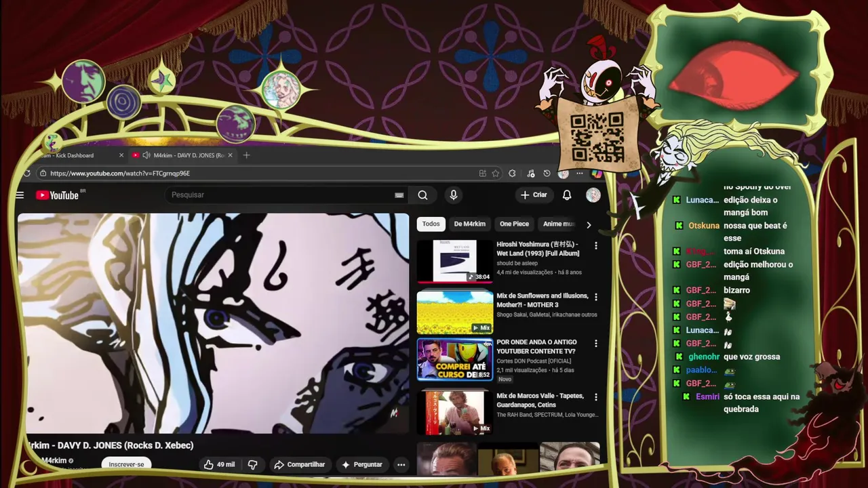
Task: Click the Inscrever-se subscribe button
Action: coord(126,464)
